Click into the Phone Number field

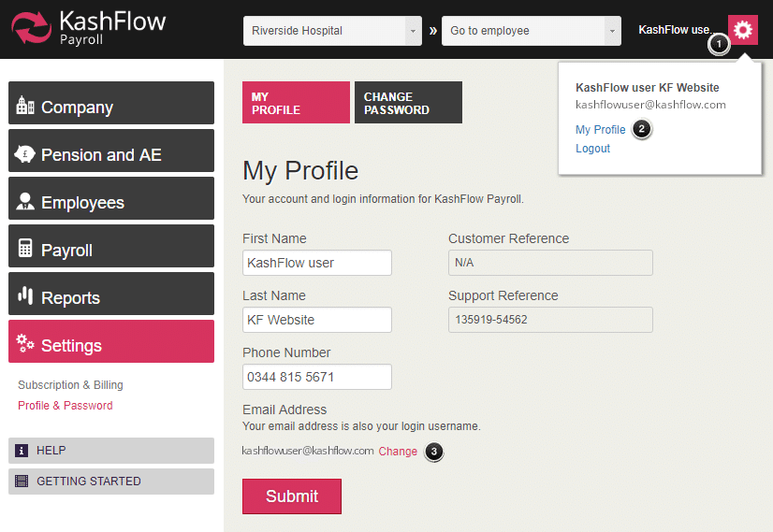[x=316, y=377]
